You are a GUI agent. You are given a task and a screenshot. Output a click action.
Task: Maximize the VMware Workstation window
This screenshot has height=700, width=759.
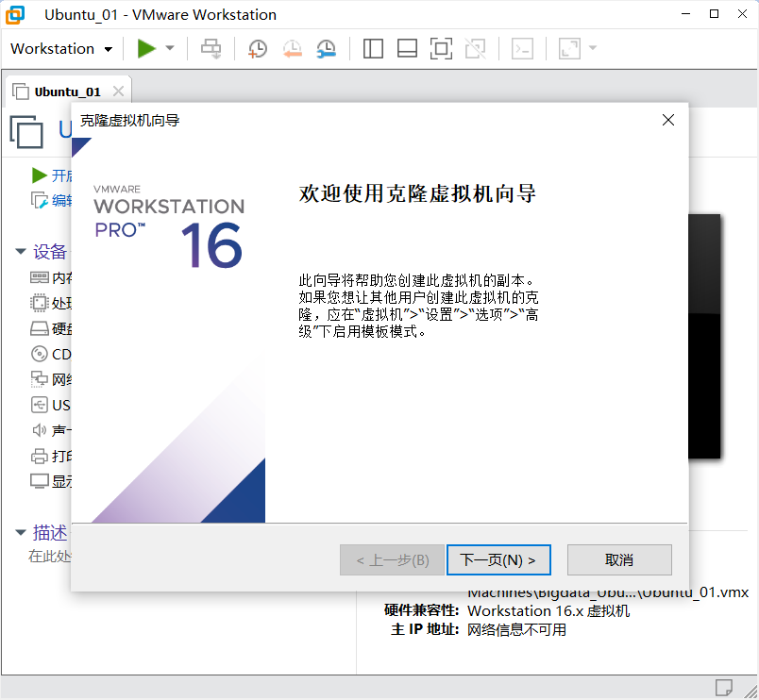(714, 14)
